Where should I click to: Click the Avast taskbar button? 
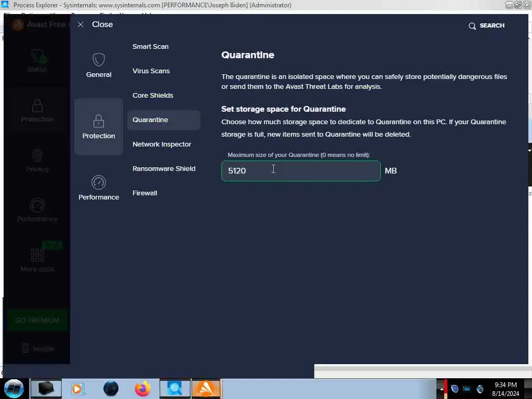click(x=207, y=389)
